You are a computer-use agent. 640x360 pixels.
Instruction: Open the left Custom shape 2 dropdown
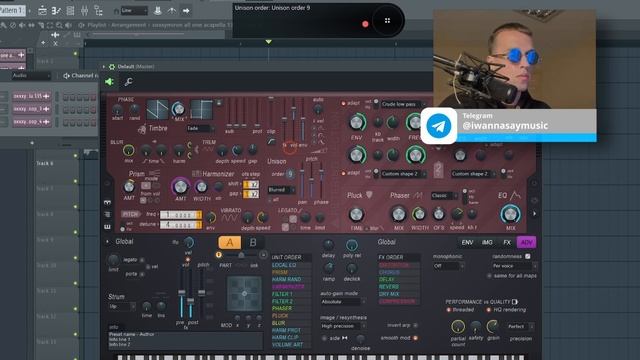[x=403, y=174]
